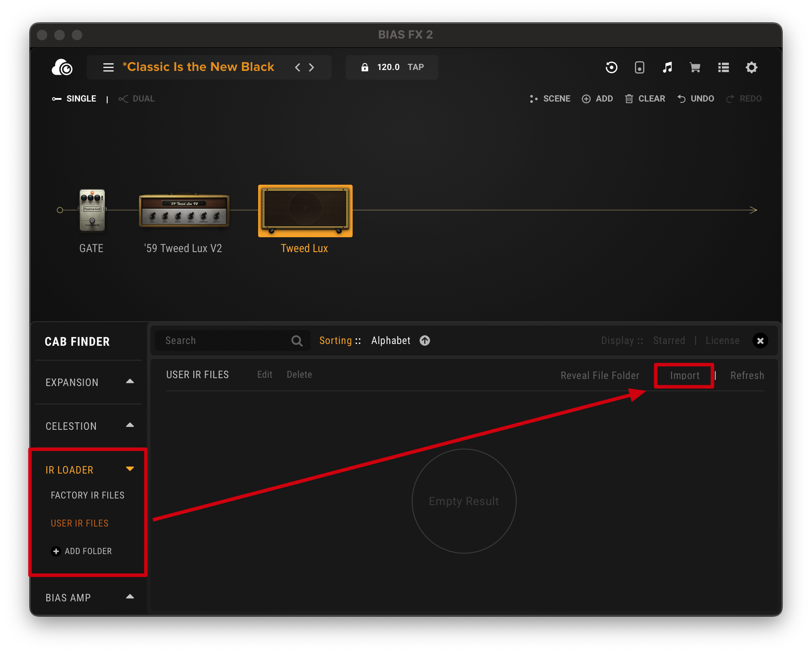812x653 pixels.
Task: Click Delete for user IR files
Action: (x=299, y=375)
